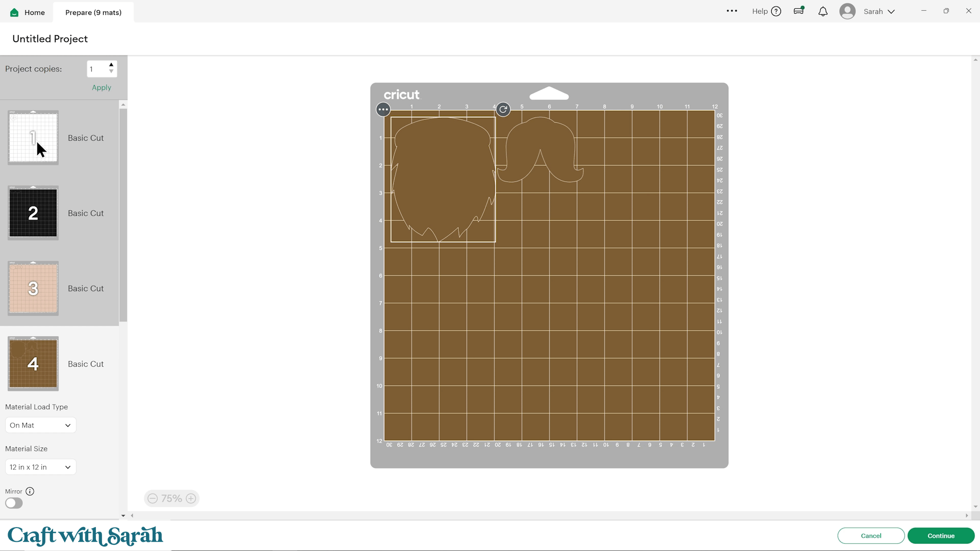The height and width of the screenshot is (551, 980).
Task: Go to the Home tab
Action: point(28,12)
